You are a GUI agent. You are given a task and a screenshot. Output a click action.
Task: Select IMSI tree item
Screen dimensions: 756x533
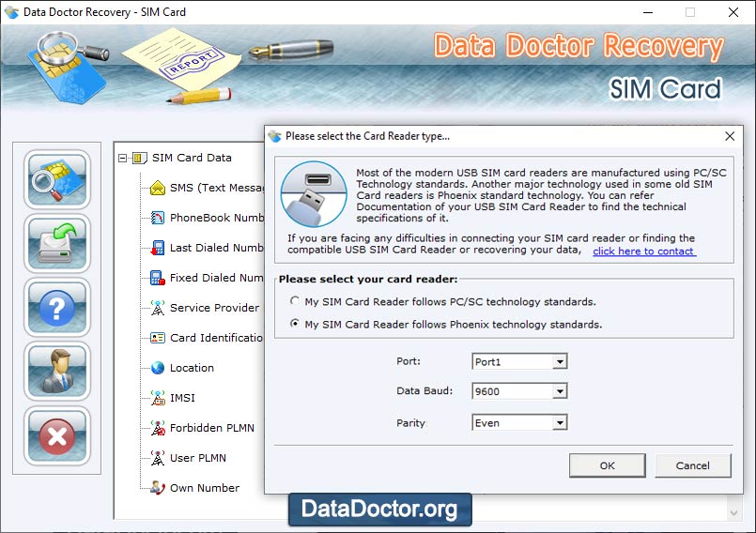point(182,398)
